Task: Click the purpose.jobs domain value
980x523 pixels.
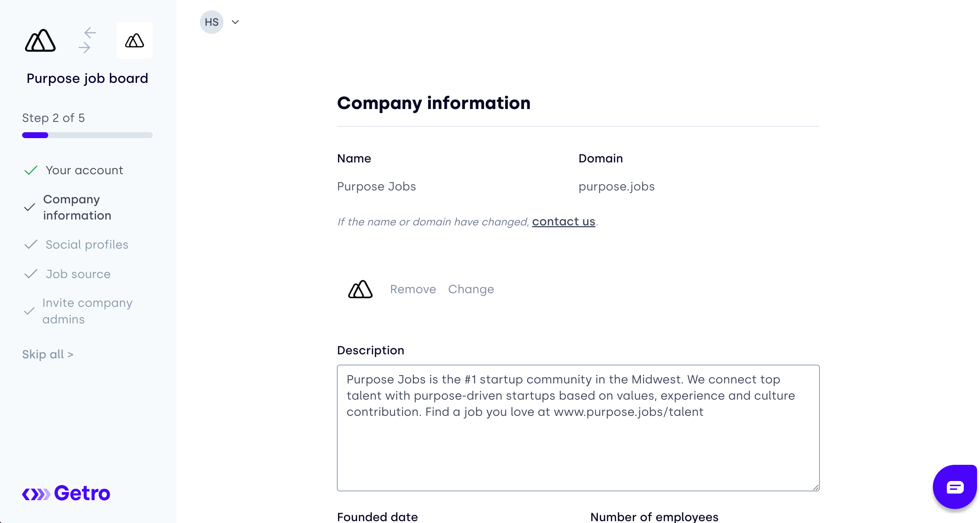Action: tap(616, 186)
